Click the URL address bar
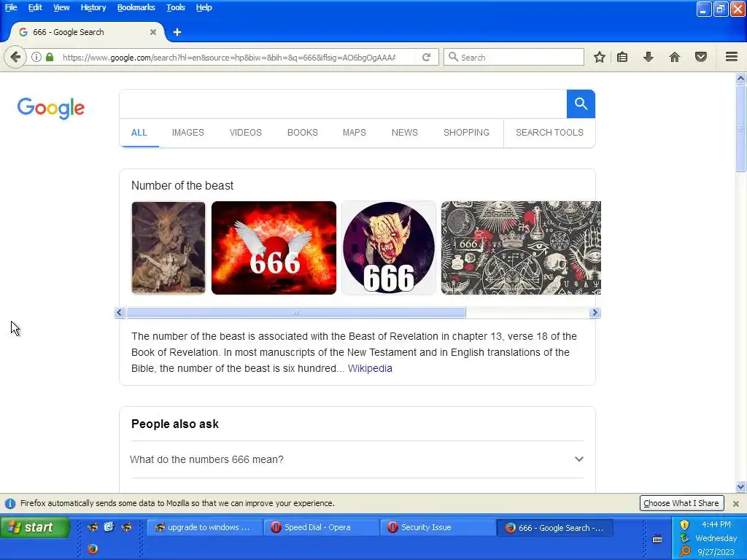The image size is (747, 560). [228, 57]
